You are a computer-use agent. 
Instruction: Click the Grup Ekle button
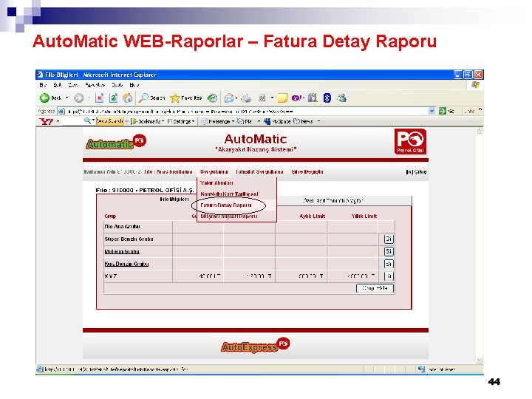point(375,288)
